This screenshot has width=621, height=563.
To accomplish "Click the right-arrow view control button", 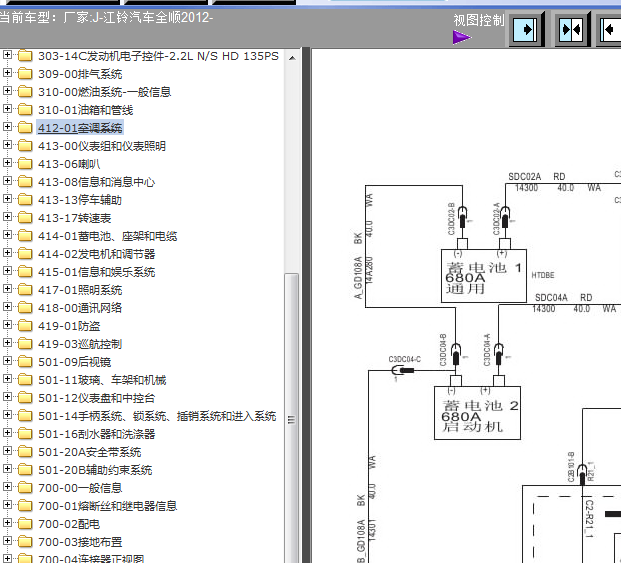I will point(525,30).
